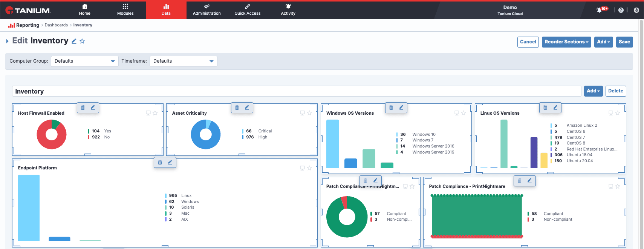Viewport: 644px width, 249px height.
Task: Delete the Windows OS Versions panel
Action: point(391,108)
